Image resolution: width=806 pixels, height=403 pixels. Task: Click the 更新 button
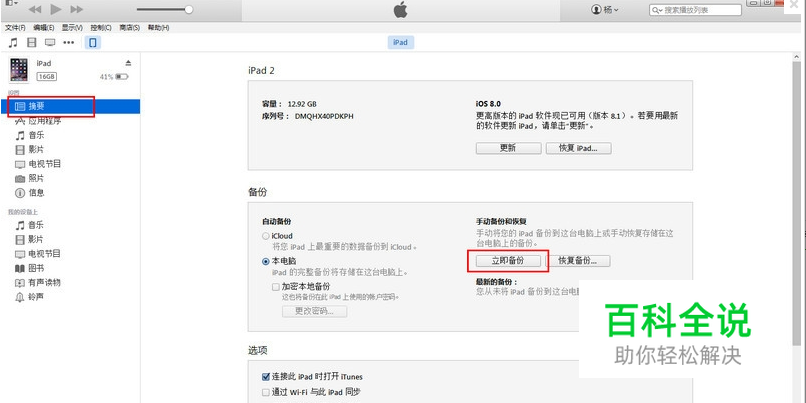pyautogui.click(x=508, y=148)
